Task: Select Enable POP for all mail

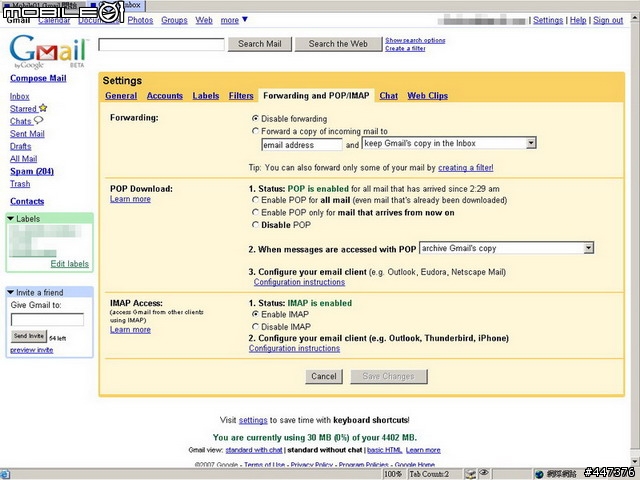Action: (256, 200)
